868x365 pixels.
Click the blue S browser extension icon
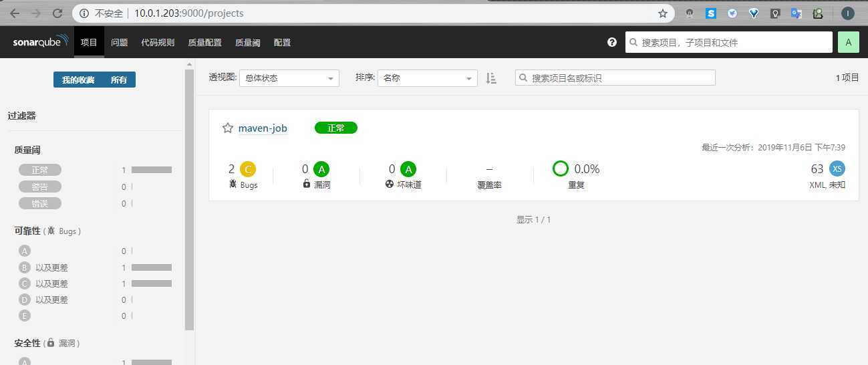pos(711,13)
